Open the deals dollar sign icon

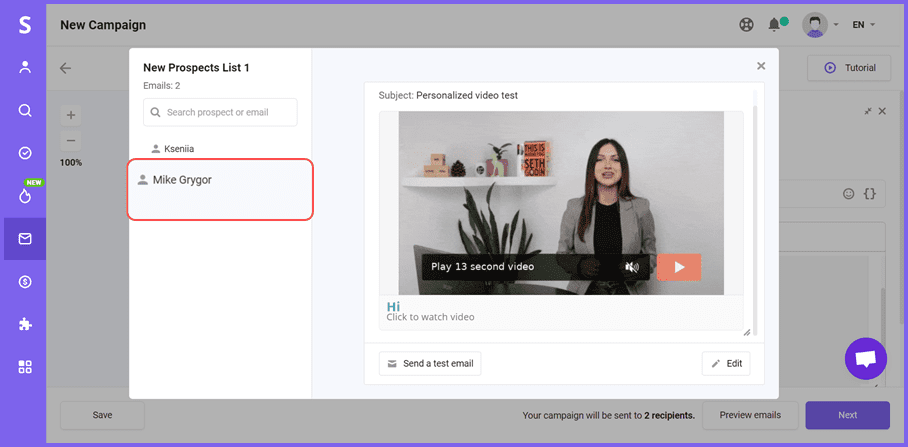pyautogui.click(x=25, y=282)
